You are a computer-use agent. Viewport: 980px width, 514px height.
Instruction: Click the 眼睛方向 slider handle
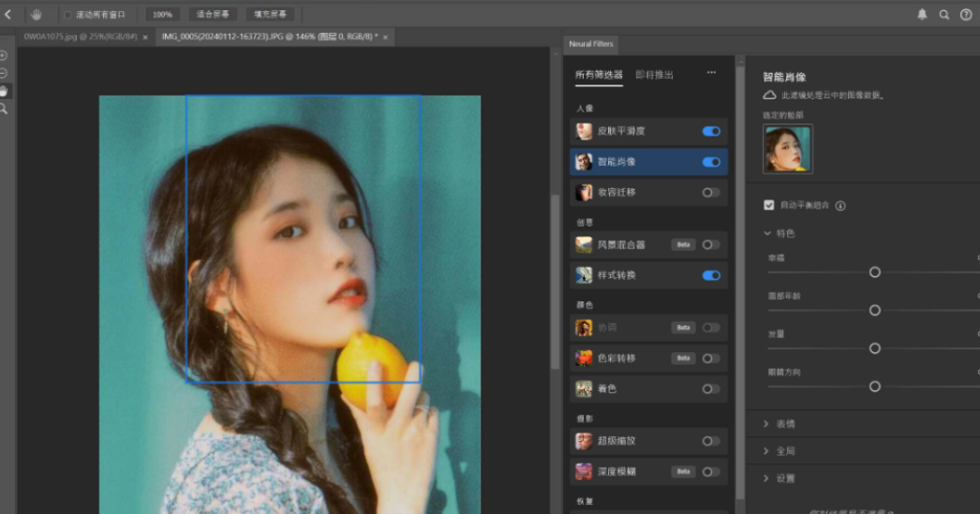pyautogui.click(x=875, y=387)
